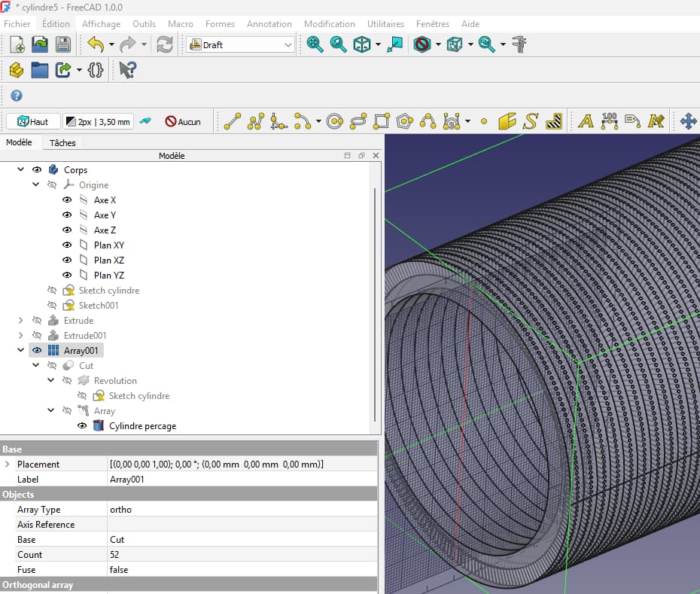Open the Draft workbench selector dropdown

[241, 45]
